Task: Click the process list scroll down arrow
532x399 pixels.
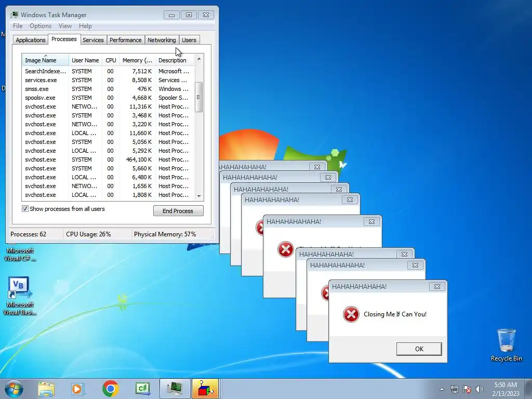Action: pyautogui.click(x=199, y=196)
